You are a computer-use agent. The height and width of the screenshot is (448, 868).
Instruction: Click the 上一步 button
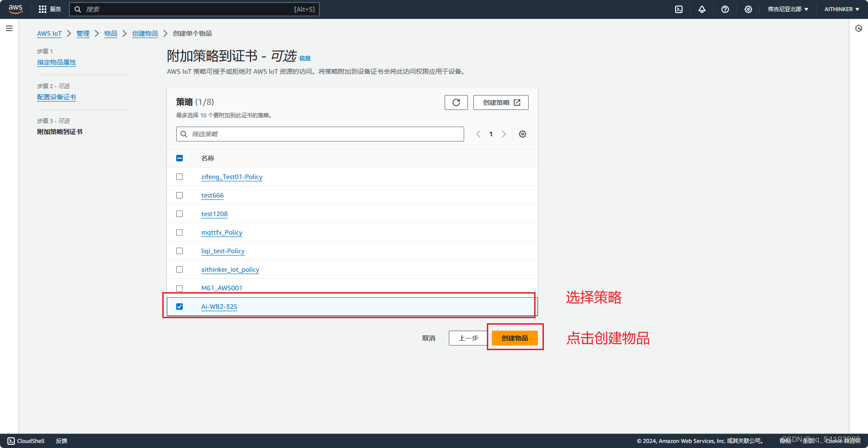[468, 338]
